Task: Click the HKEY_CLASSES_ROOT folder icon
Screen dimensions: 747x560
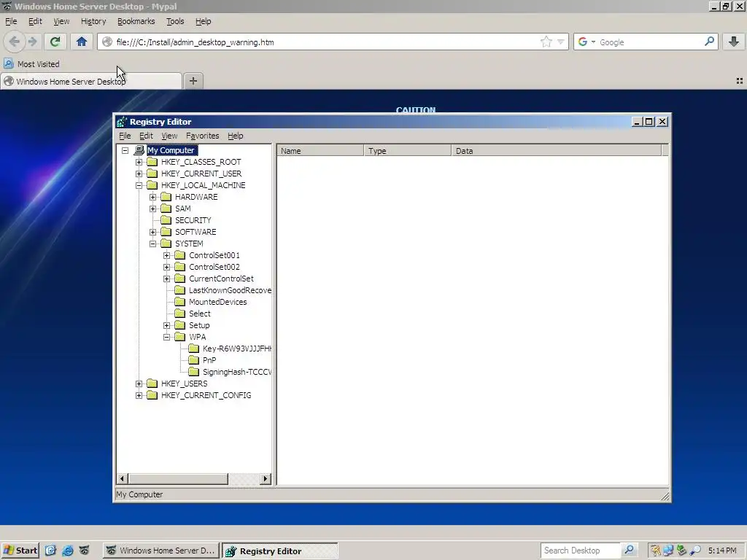Action: click(x=152, y=162)
